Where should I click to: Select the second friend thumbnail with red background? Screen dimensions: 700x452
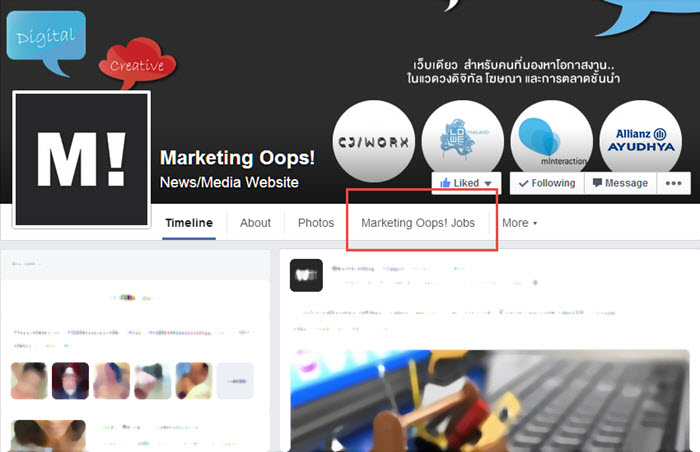[x=70, y=381]
